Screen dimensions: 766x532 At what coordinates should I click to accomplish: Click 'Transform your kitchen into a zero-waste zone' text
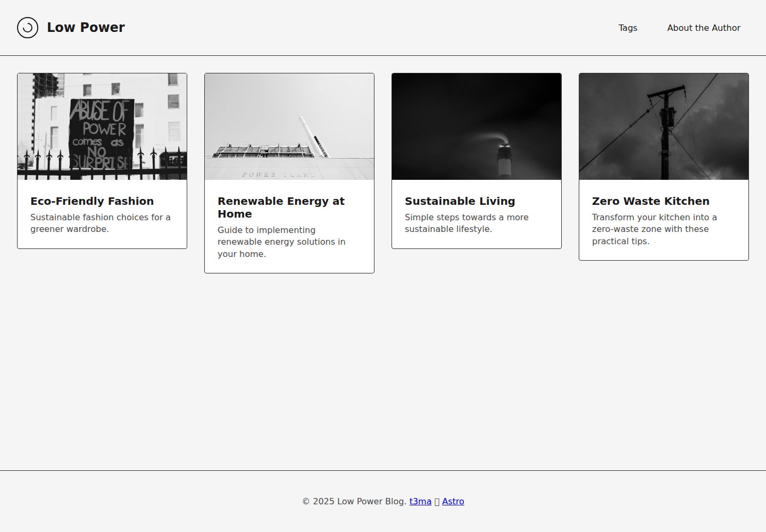click(x=654, y=229)
